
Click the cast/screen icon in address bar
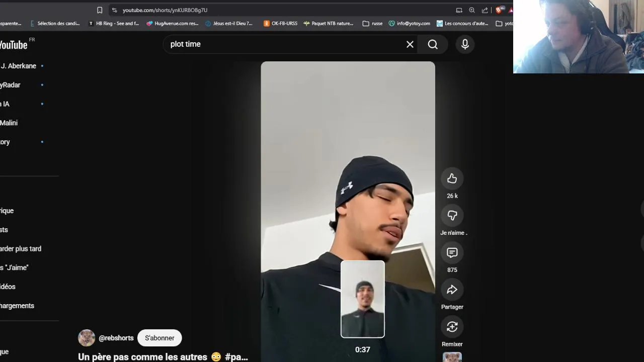(459, 10)
